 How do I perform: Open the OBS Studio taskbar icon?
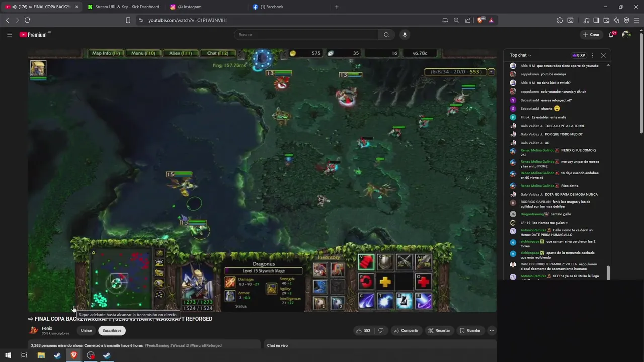[x=91, y=355]
